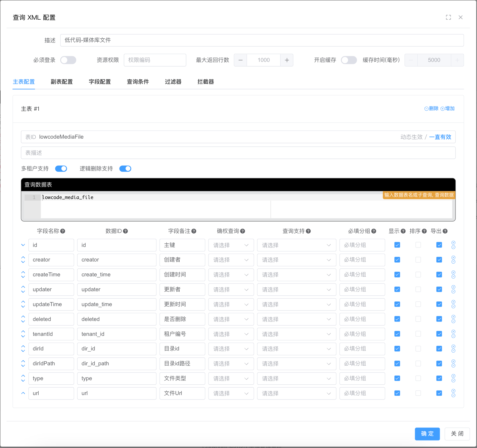Move the url field up with its arrow
Screen dimensions: 477x448
(23, 393)
